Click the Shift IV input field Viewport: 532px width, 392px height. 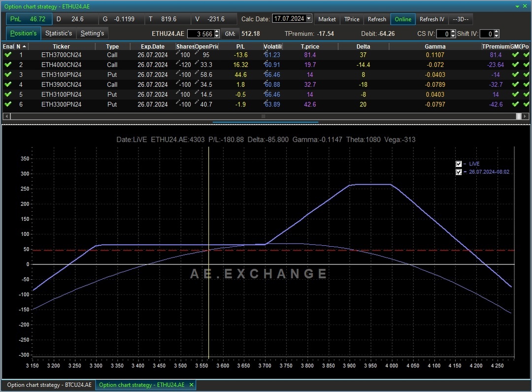487,33
